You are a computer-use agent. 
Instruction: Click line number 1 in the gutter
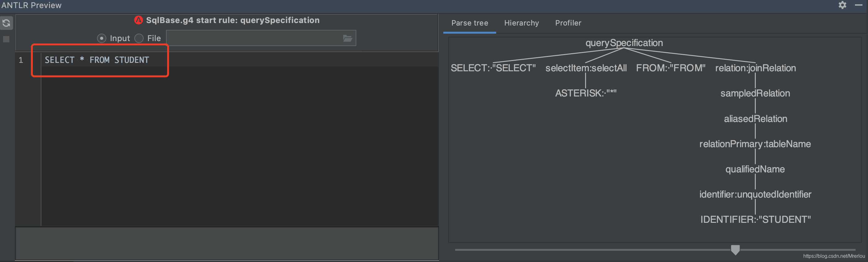[21, 60]
